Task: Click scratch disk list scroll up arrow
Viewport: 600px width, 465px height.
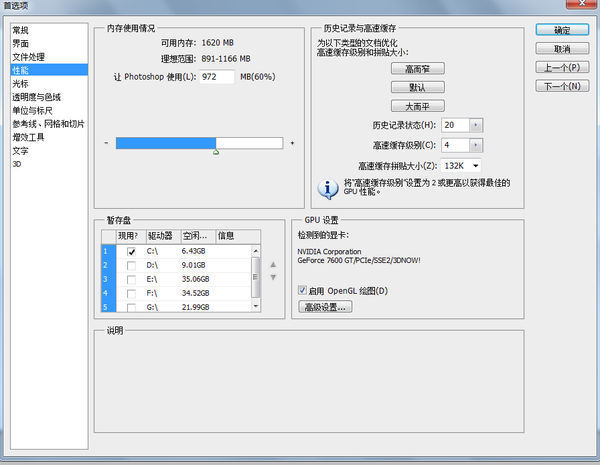Action: click(x=256, y=251)
